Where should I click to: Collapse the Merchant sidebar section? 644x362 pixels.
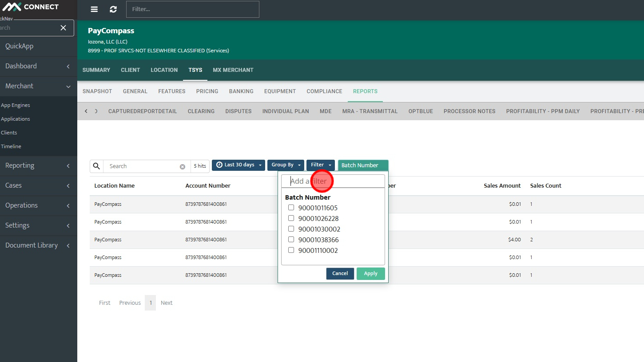point(38,86)
